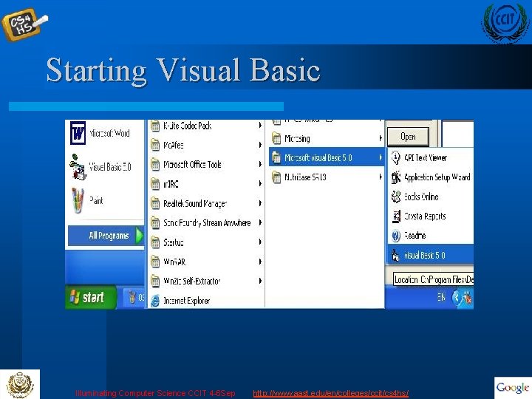Click the Visual Basic 5.0 program icon

point(395,255)
